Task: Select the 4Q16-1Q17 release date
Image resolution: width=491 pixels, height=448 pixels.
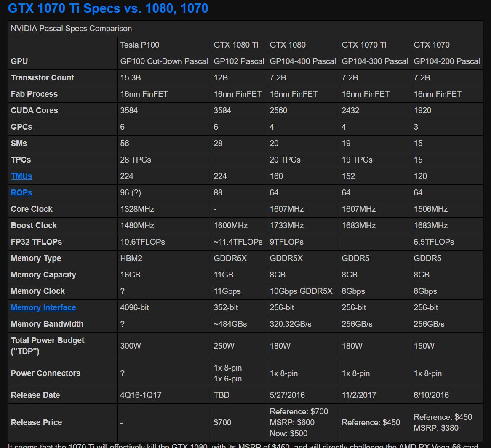Action: click(x=141, y=395)
